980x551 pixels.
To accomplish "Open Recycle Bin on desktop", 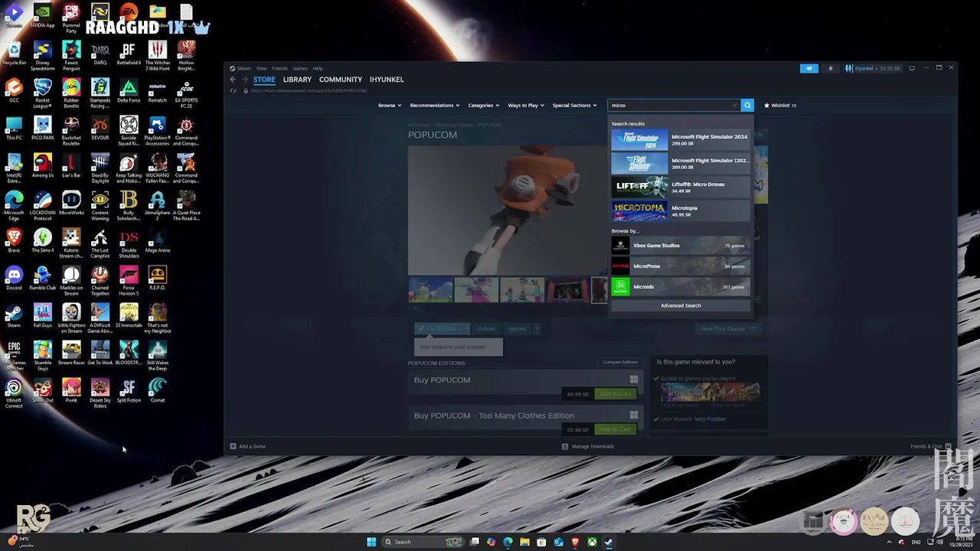I will coord(14,54).
